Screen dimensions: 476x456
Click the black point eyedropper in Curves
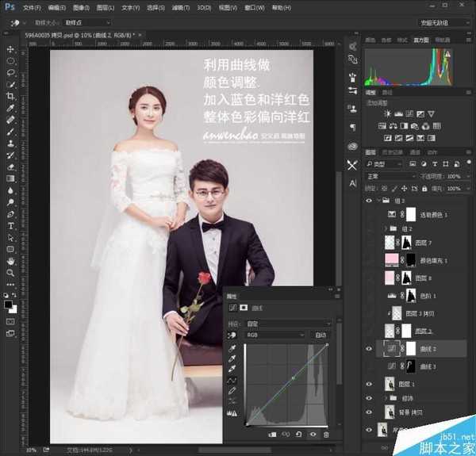(232, 349)
